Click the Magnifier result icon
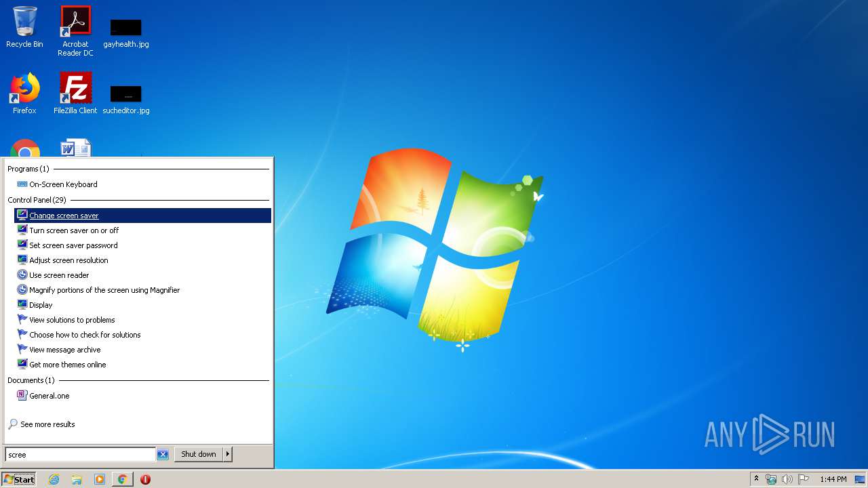This screenshot has width=868, height=488. [22, 290]
